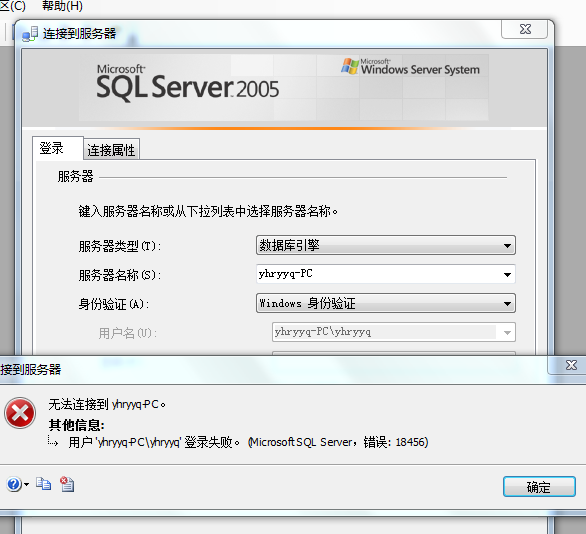Click the blue help question mark icon

(14, 484)
